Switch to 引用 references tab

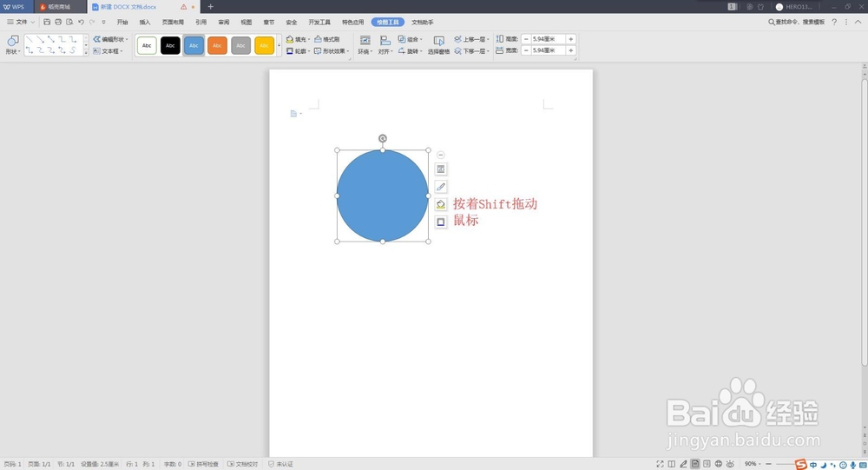pos(201,23)
